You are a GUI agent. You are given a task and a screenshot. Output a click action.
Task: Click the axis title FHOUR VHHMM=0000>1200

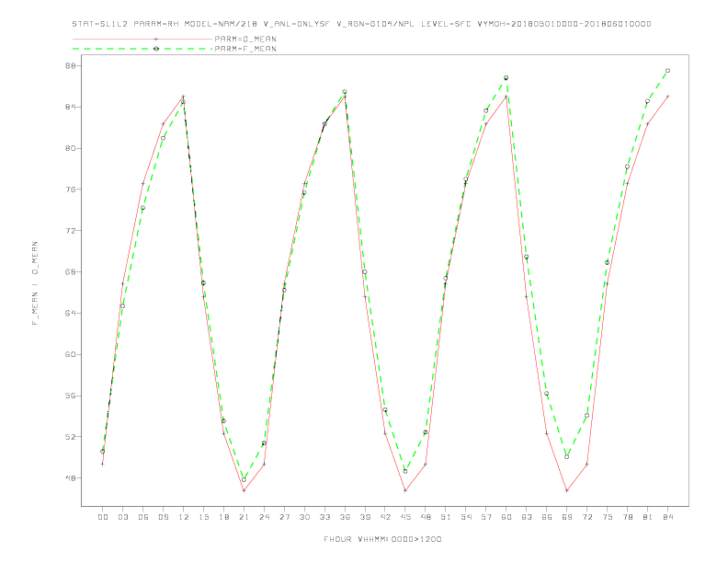pos(382,539)
